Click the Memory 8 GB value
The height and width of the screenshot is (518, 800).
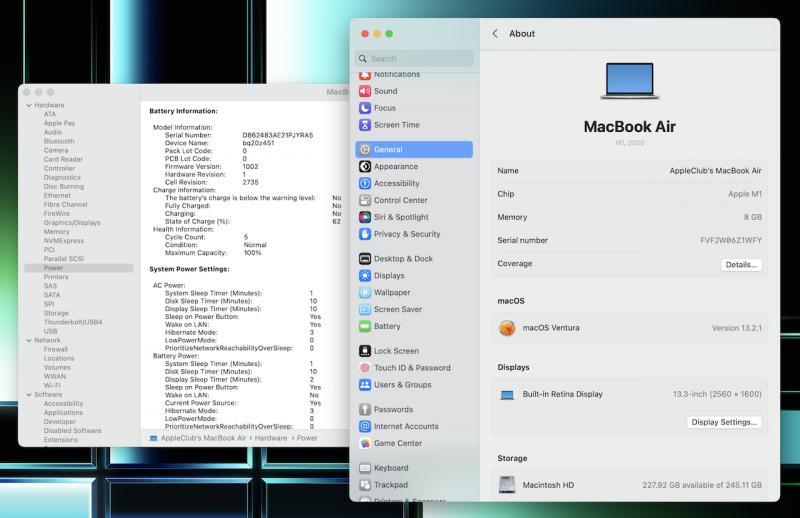pyautogui.click(x=753, y=217)
